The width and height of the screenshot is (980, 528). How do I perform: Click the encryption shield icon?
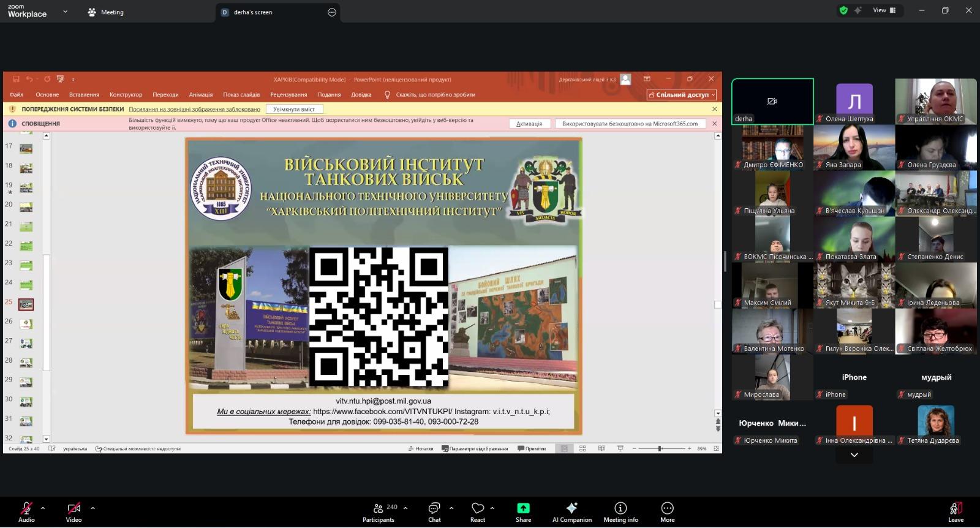843,10
